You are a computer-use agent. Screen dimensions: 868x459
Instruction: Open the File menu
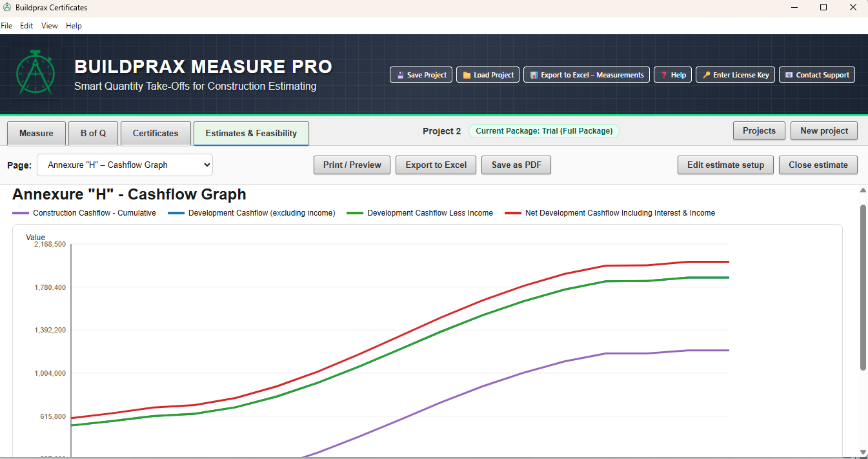click(x=6, y=26)
